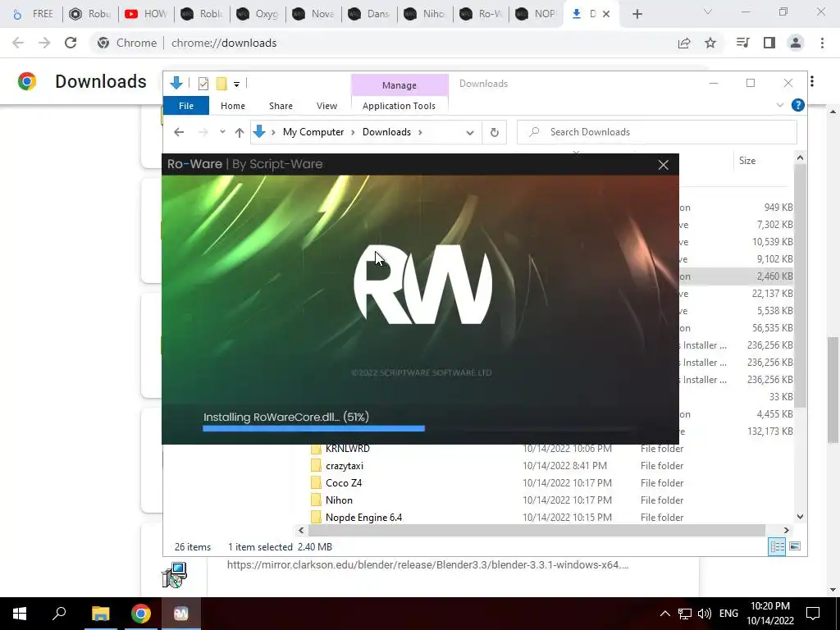Image resolution: width=840 pixels, height=630 pixels.
Task: Expand chevron after My Computer in path
Action: tap(353, 132)
